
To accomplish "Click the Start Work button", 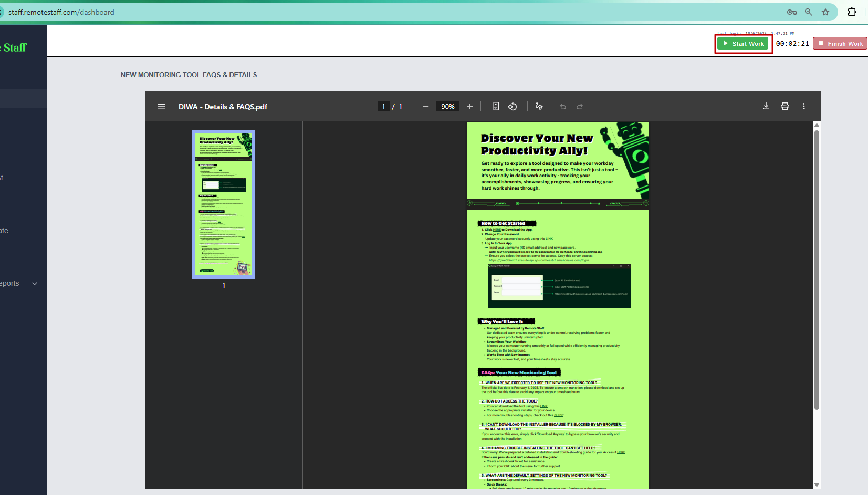I will [x=744, y=44].
